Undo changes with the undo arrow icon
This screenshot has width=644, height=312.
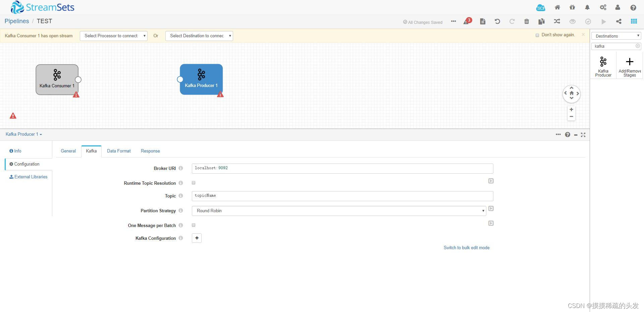497,21
